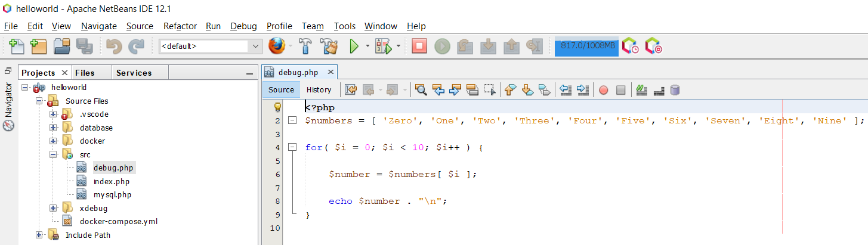
Task: Switch to the Services tab
Action: [x=134, y=73]
